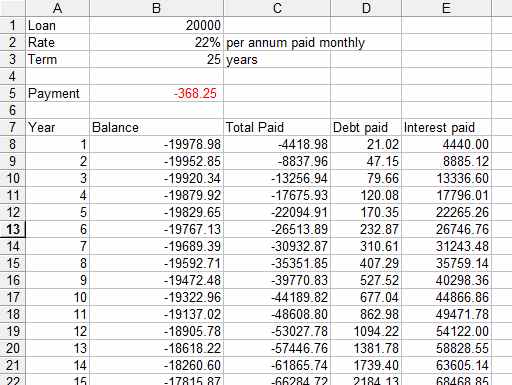Select the term value 25 cell
This screenshot has height=385, width=512.
pos(156,59)
